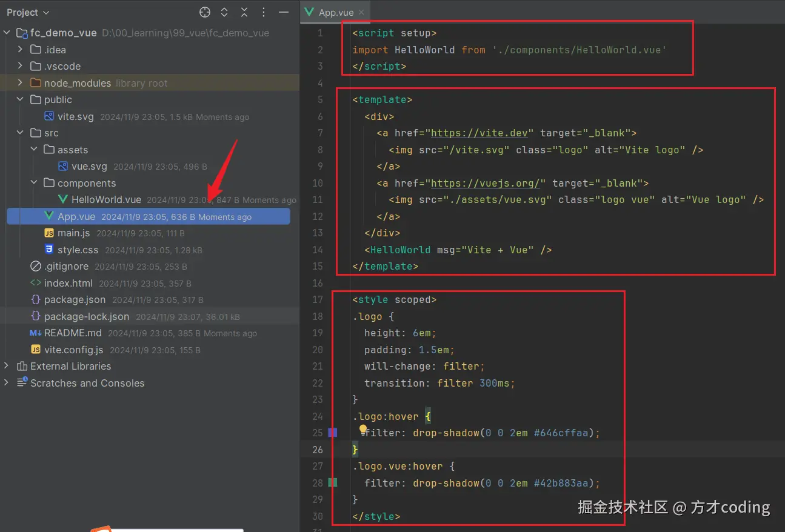Select package-lock.json file

(x=87, y=316)
